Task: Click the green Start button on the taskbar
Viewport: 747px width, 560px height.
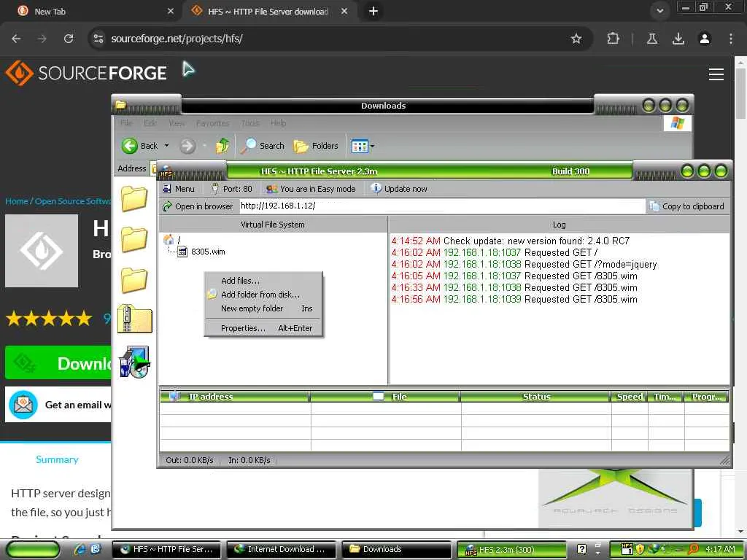Action: click(32, 549)
